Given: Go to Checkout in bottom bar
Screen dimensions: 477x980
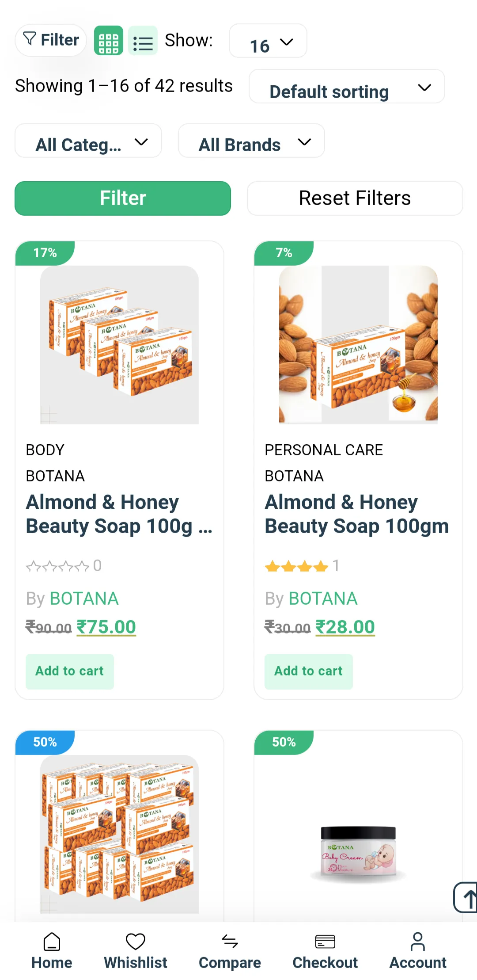Looking at the screenshot, I should click(x=325, y=950).
